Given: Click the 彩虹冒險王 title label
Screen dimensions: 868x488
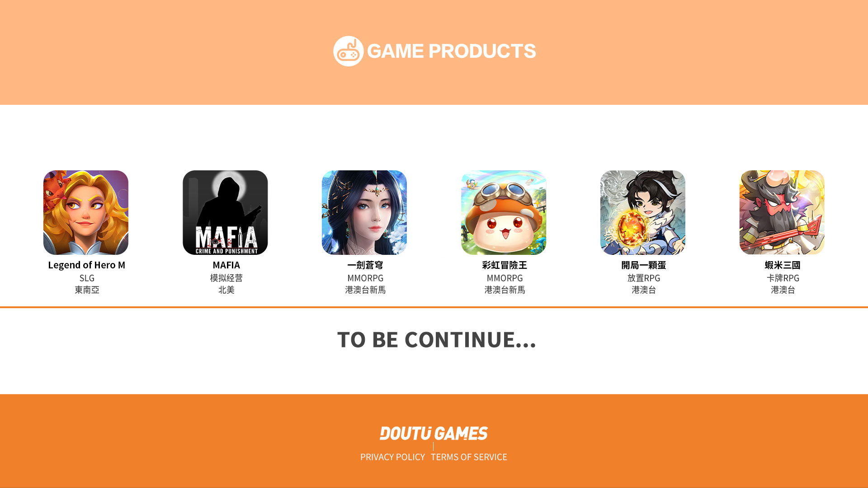Looking at the screenshot, I should [x=505, y=265].
